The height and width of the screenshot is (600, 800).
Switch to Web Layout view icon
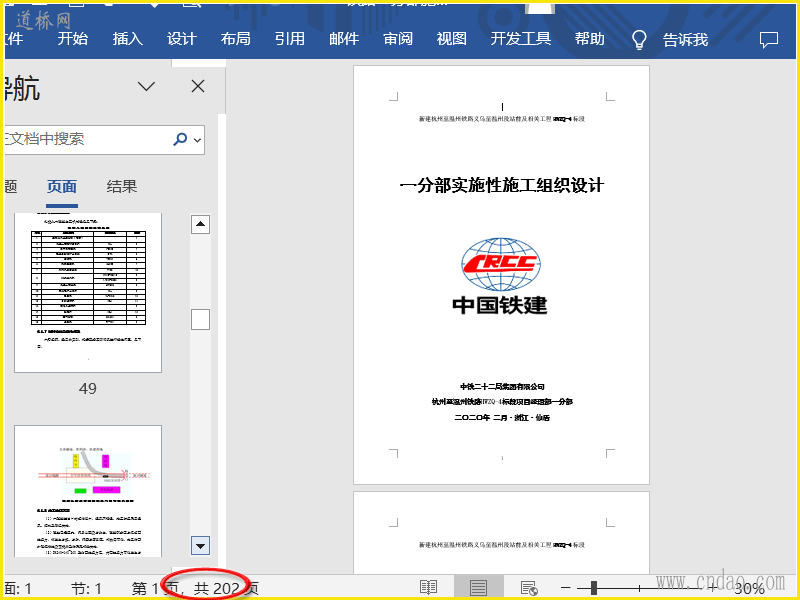point(529,588)
